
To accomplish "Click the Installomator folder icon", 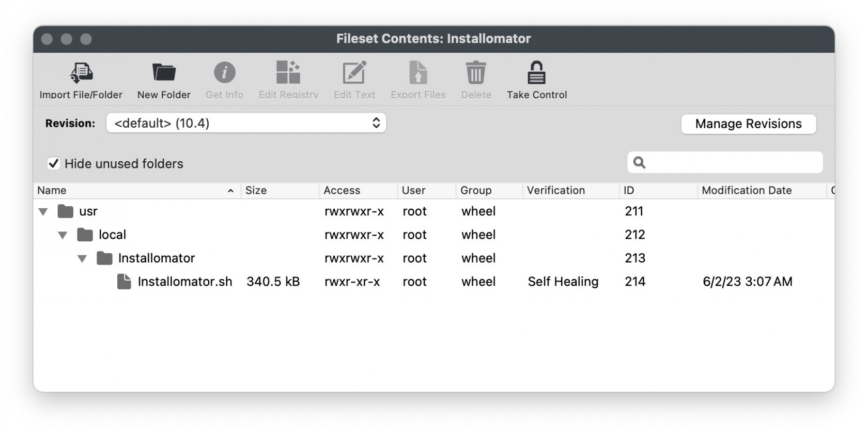I will click(x=104, y=258).
